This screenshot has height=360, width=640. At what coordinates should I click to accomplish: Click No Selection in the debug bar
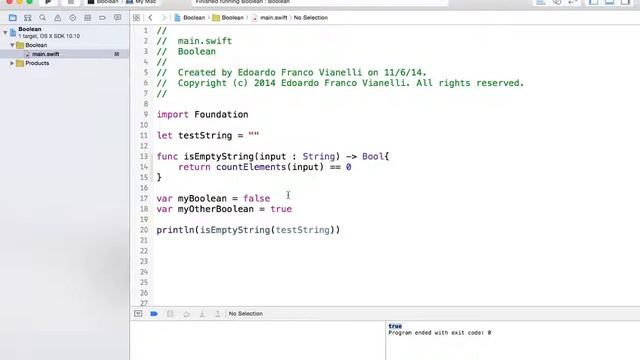click(246, 313)
